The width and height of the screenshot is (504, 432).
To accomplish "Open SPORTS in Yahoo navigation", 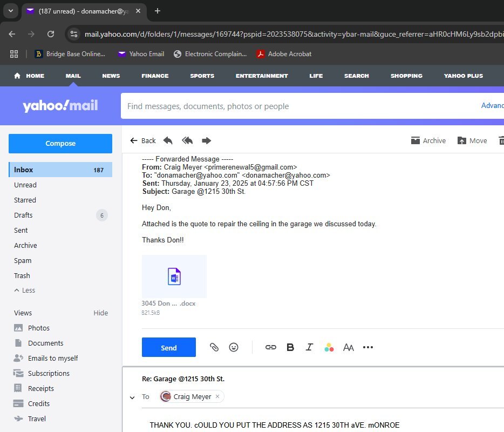I will (x=202, y=76).
